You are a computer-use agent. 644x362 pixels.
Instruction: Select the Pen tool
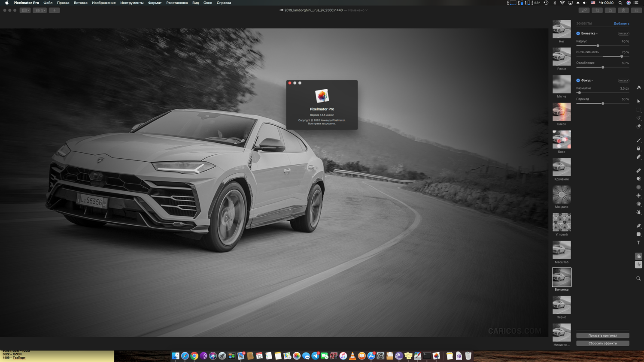[x=638, y=226]
